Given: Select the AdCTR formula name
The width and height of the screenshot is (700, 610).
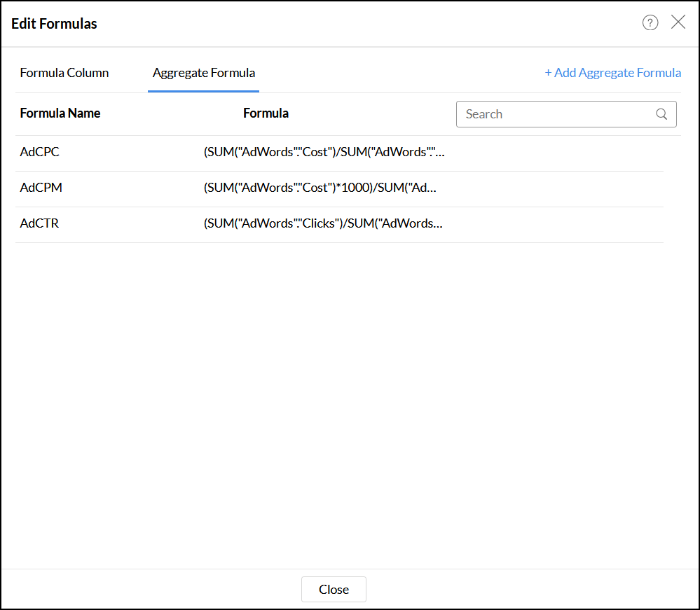Looking at the screenshot, I should tap(40, 224).
